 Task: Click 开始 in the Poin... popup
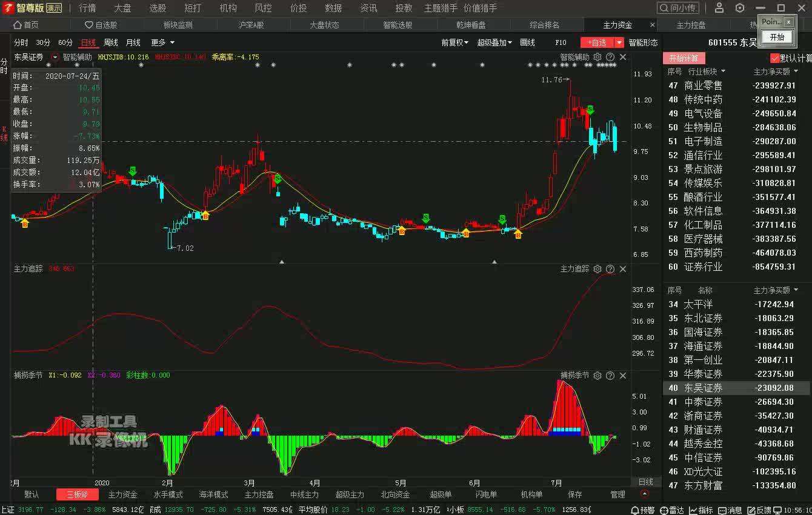[777, 37]
